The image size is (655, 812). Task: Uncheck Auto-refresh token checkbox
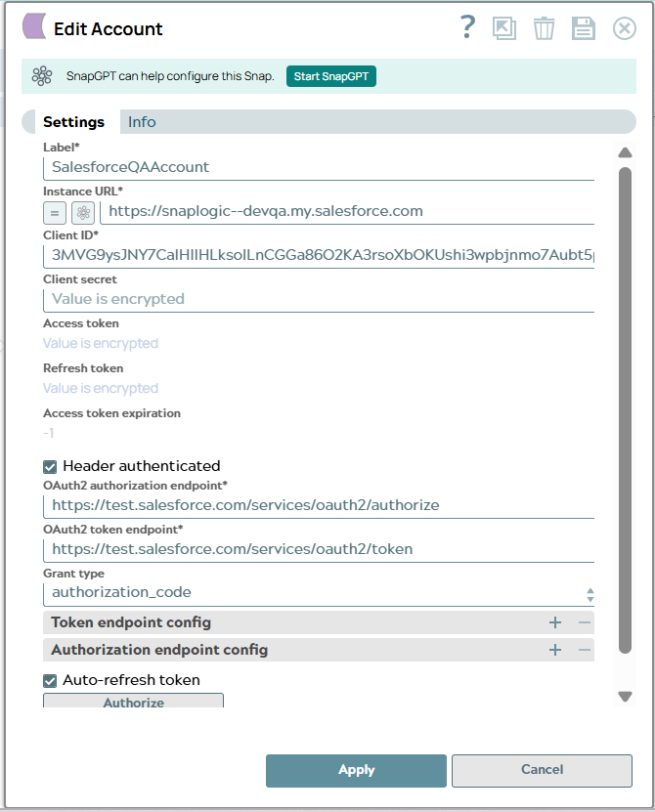click(50, 680)
